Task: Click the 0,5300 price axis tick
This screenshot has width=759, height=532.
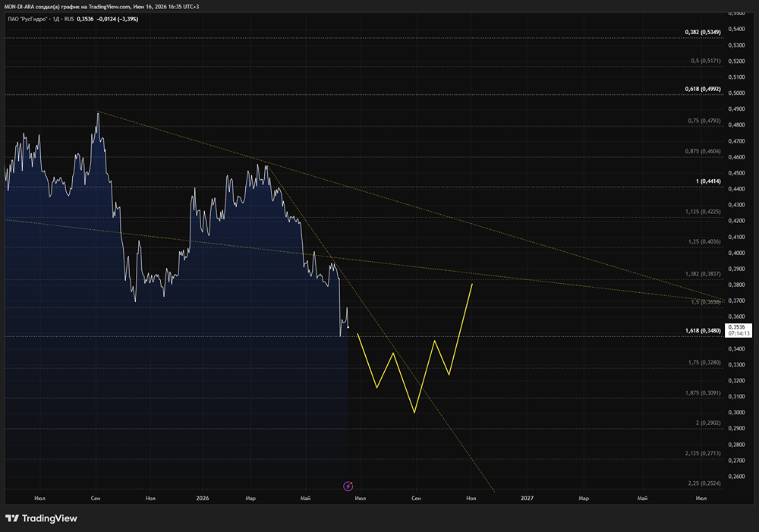Action: pyautogui.click(x=736, y=45)
